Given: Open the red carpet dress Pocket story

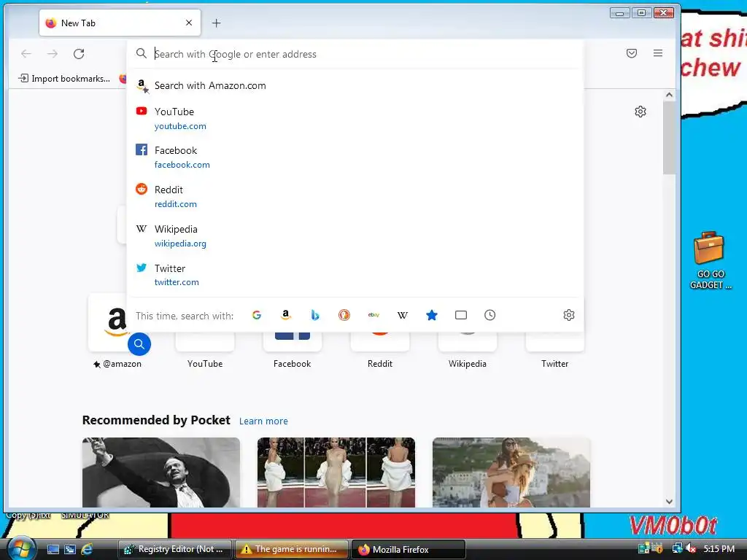Looking at the screenshot, I should pyautogui.click(x=336, y=472).
